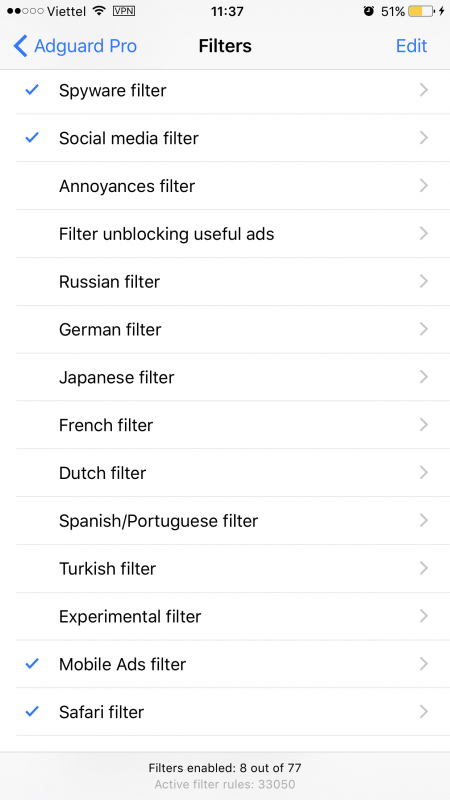
Task: Uncheck the Mobile Ads filter checkmark
Action: 32,664
